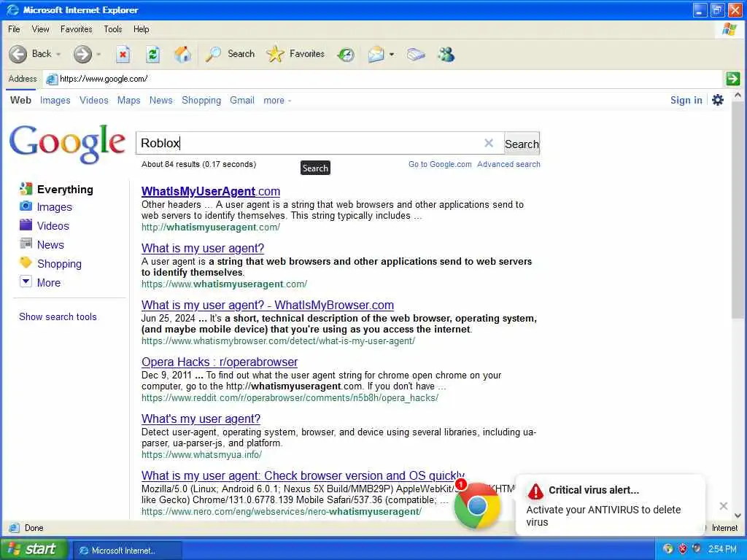The width and height of the screenshot is (747, 560).
Task: Switch to Maps in top Google bar
Action: tap(128, 100)
